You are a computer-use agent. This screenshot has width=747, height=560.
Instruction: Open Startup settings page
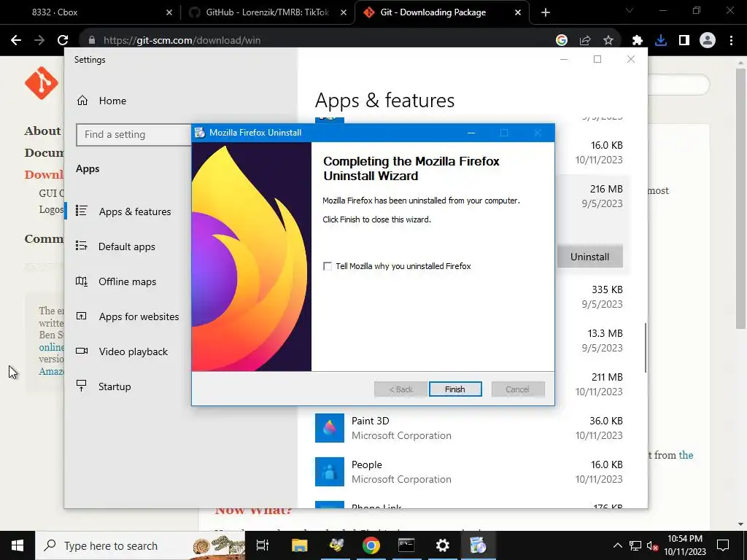tap(115, 386)
